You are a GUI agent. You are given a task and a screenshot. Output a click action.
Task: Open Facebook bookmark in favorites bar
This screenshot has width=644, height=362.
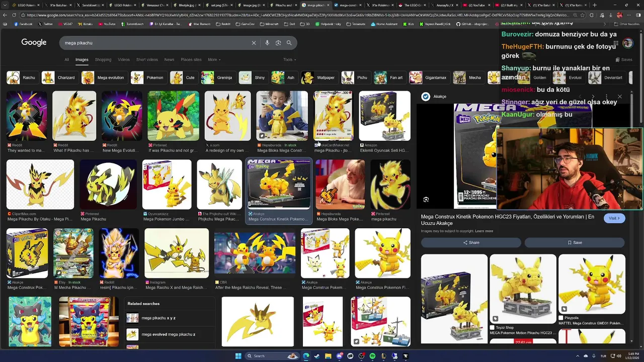[23, 24]
